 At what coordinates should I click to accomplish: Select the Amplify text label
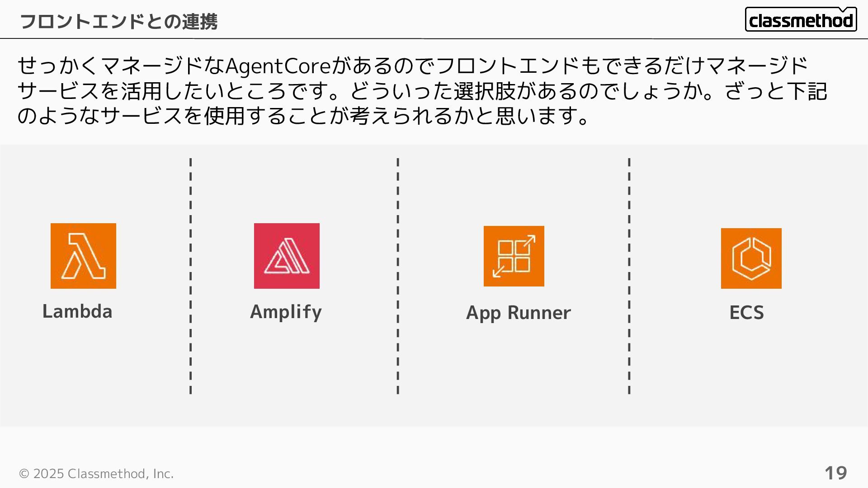[286, 312]
